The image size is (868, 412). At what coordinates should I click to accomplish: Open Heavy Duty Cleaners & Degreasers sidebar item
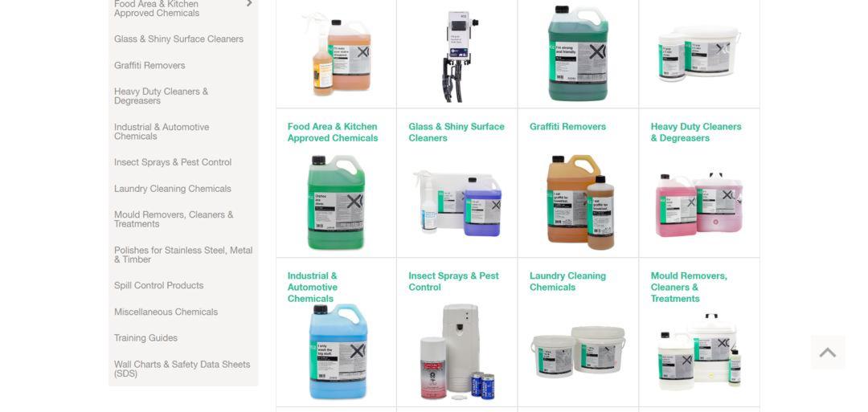(x=161, y=96)
